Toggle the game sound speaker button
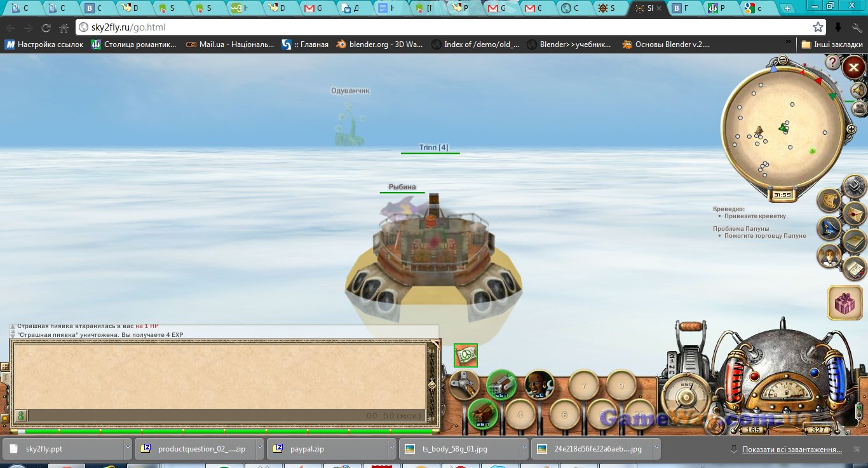Screen dimensions: 868x468 (x=858, y=91)
